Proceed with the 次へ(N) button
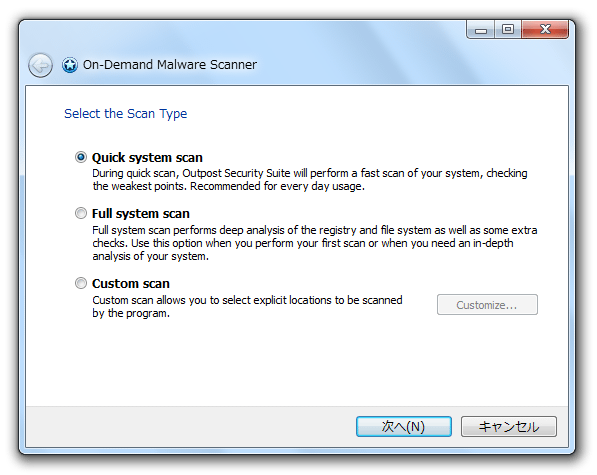 pyautogui.click(x=404, y=426)
